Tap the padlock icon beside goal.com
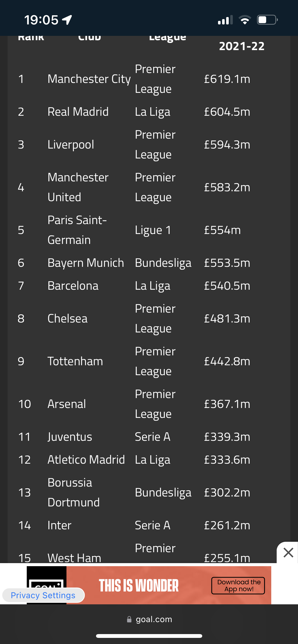This screenshot has height=644, width=298. (x=129, y=619)
